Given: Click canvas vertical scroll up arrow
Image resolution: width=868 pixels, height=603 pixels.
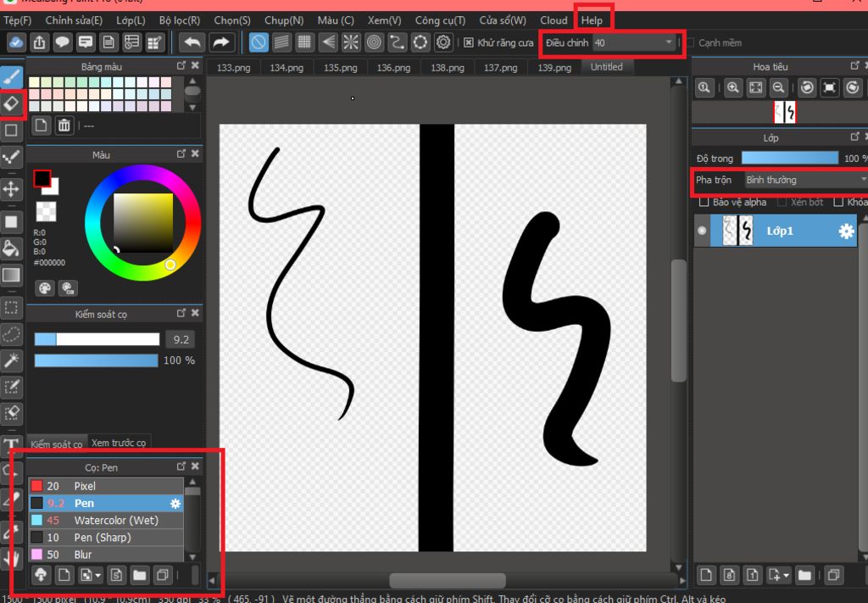Looking at the screenshot, I should [x=678, y=82].
